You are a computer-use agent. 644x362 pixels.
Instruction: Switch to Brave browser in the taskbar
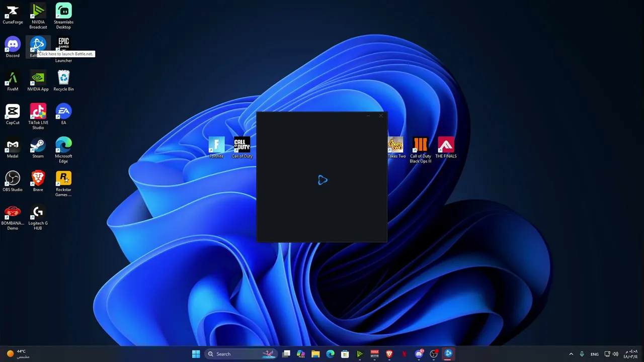coord(389,354)
